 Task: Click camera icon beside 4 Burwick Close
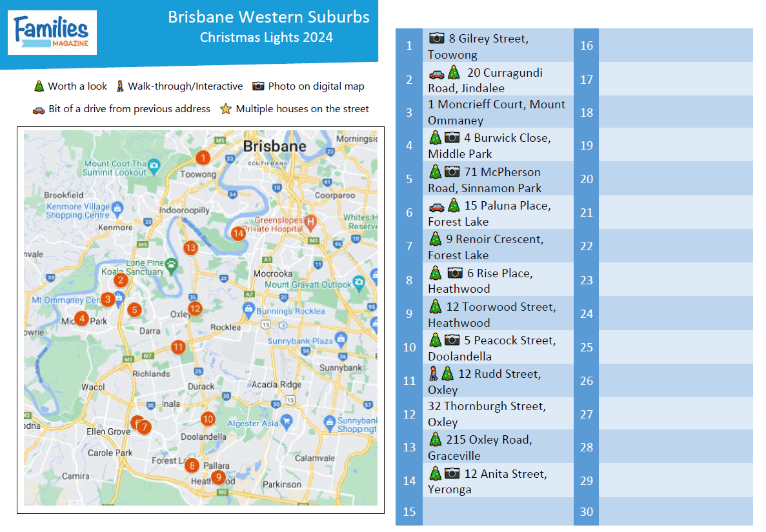click(x=452, y=137)
